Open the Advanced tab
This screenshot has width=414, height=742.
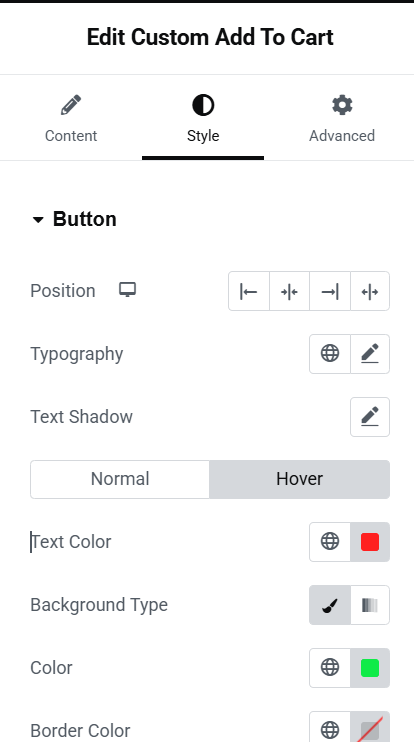342,118
